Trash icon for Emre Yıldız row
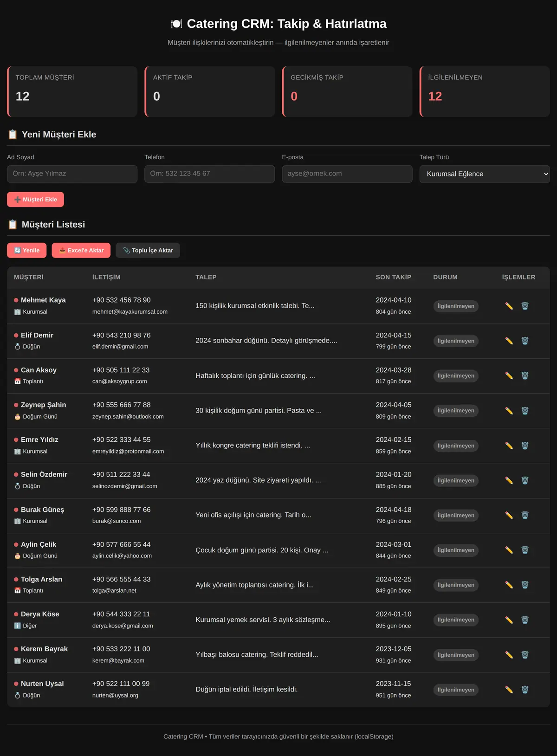 coord(525,446)
